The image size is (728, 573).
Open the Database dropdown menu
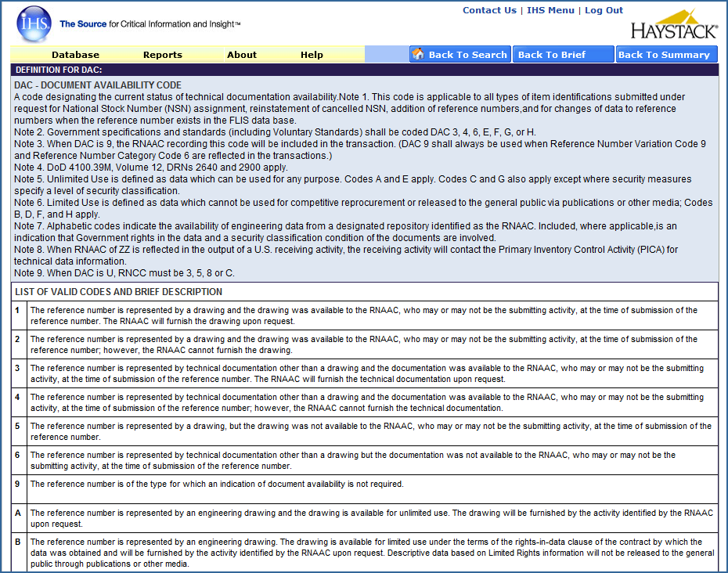click(74, 54)
